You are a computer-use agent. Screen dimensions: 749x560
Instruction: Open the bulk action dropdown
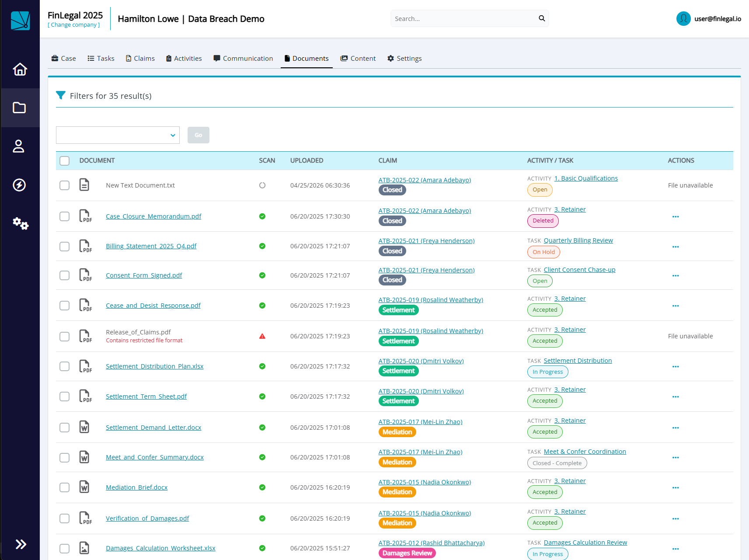click(x=118, y=135)
